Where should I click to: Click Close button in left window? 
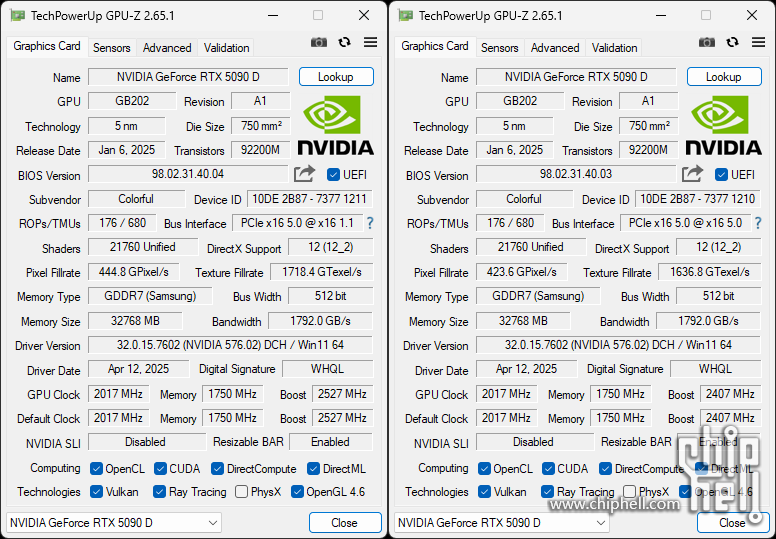coord(345,523)
